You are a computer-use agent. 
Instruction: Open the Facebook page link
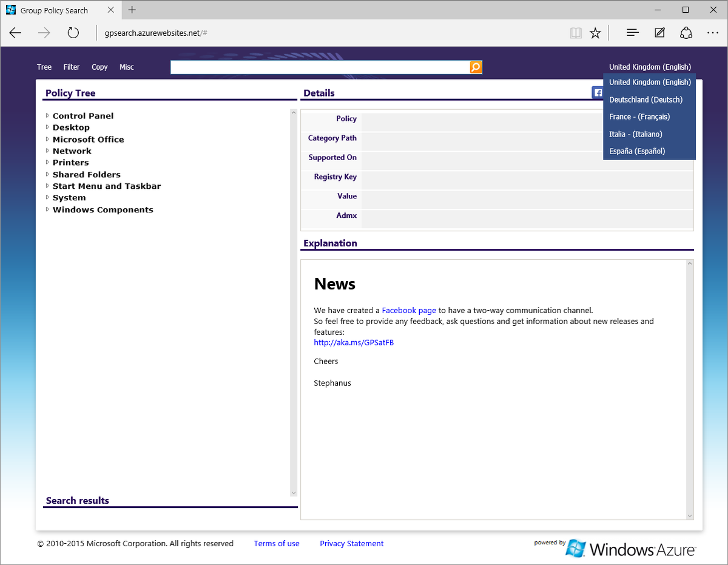point(409,310)
